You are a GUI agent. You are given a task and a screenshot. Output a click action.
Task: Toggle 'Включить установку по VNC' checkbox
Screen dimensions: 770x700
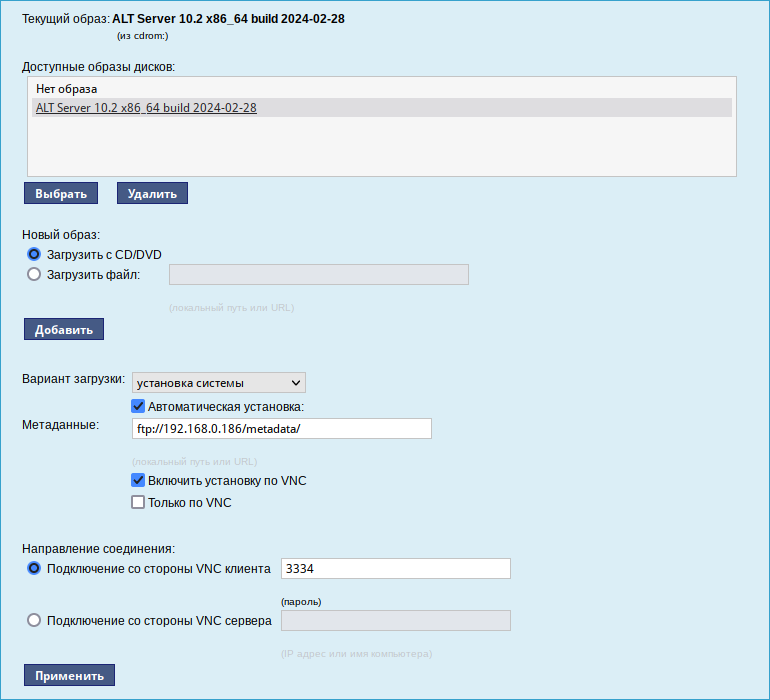click(138, 480)
